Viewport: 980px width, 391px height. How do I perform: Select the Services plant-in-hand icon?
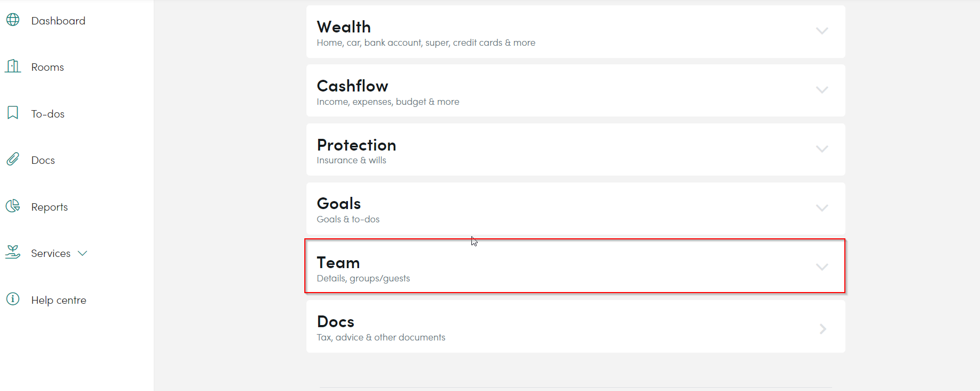[13, 252]
